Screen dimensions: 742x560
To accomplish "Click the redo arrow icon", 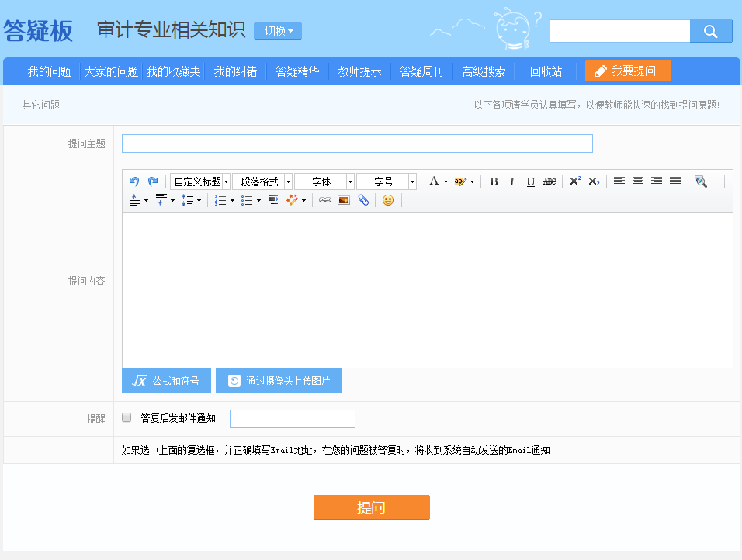I will 153,181.
